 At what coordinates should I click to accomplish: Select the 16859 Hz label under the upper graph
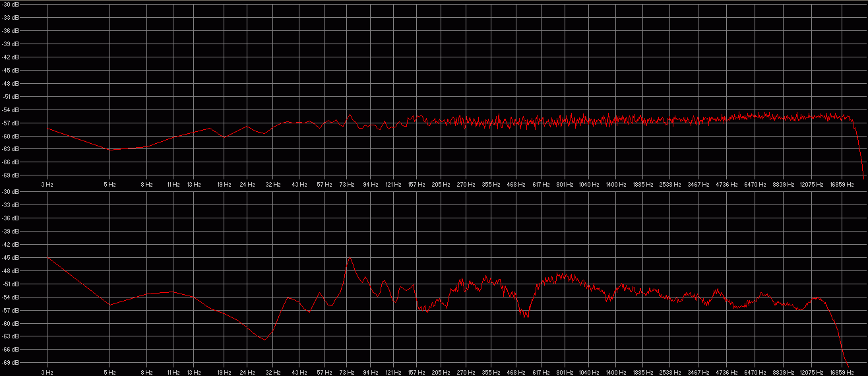coord(842,185)
